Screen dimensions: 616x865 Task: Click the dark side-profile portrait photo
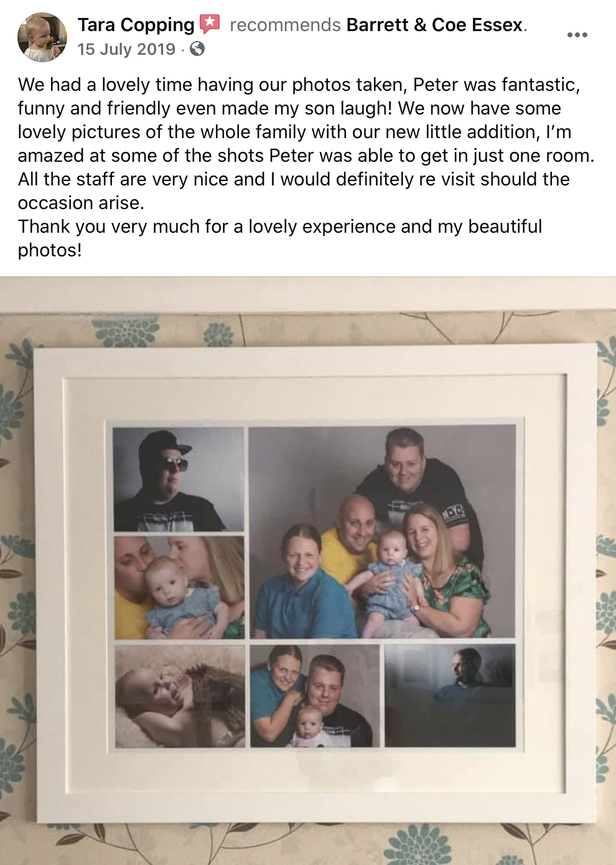pos(450,696)
